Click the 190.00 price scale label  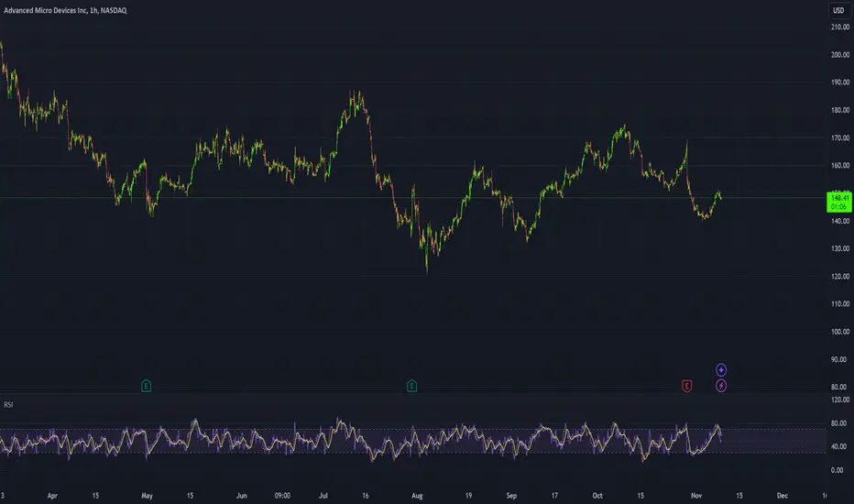click(x=840, y=82)
